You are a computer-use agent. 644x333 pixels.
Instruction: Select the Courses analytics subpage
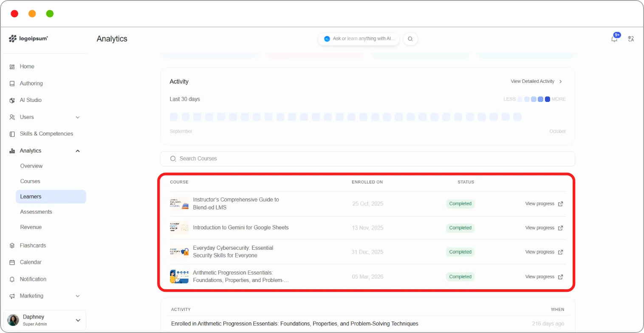(30, 181)
